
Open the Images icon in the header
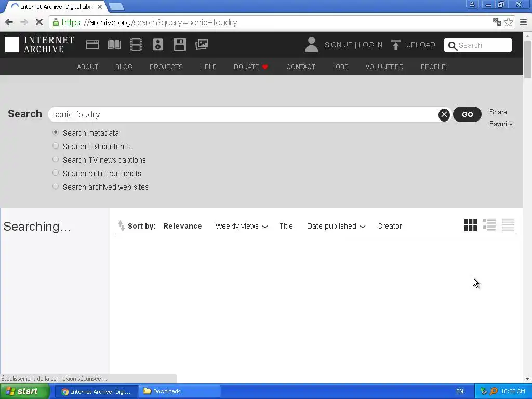click(202, 45)
